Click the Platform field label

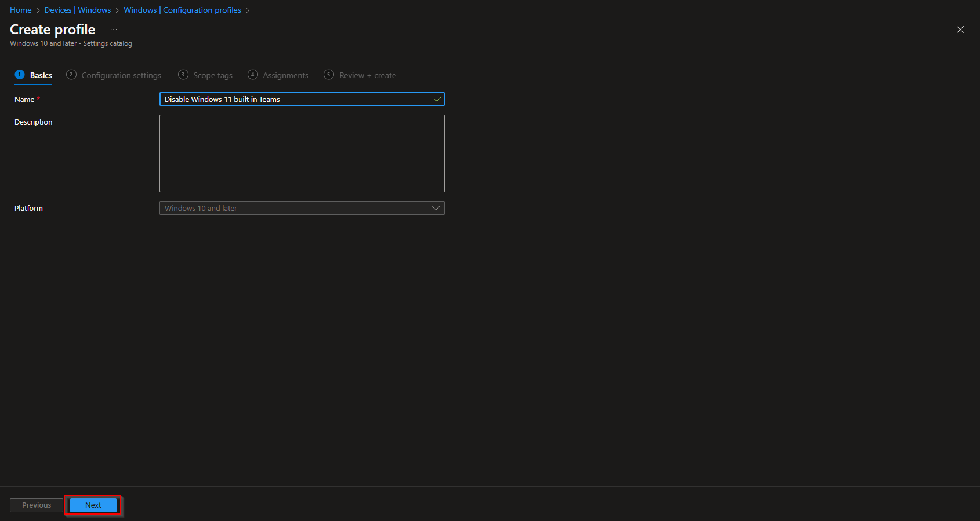tap(28, 208)
